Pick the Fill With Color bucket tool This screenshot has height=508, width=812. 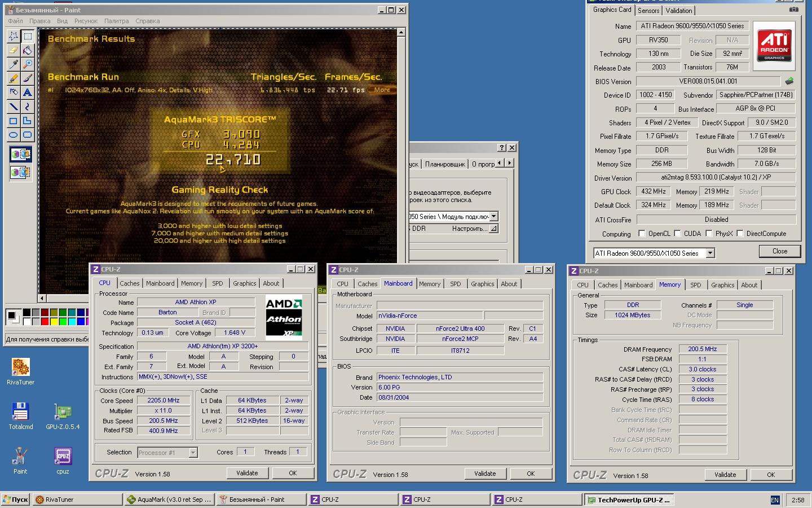coord(28,50)
